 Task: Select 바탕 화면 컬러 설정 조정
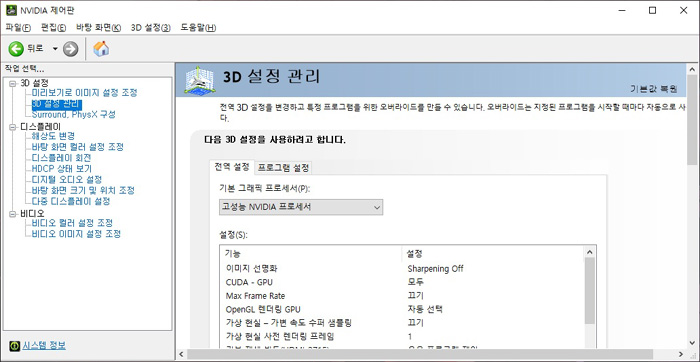tap(78, 147)
